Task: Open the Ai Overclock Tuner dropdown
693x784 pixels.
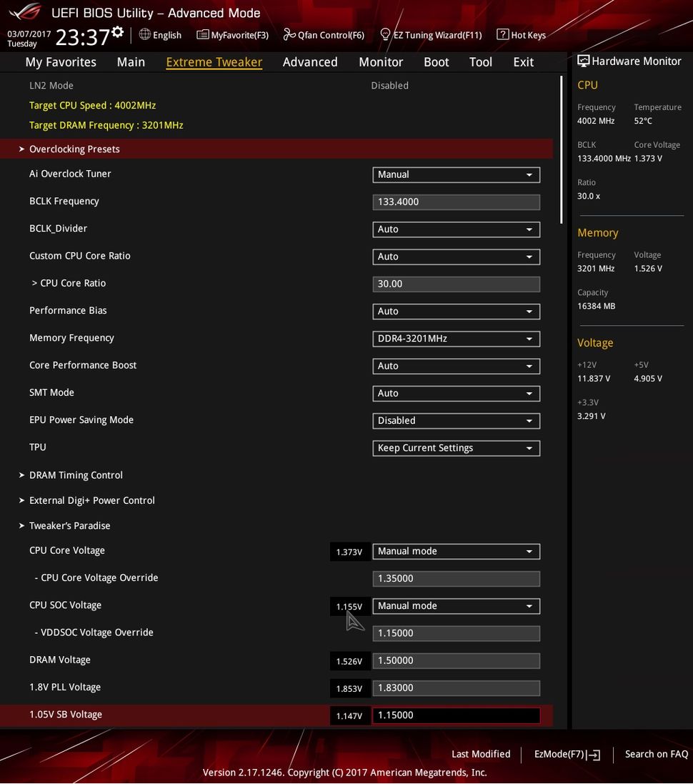Action: click(456, 174)
